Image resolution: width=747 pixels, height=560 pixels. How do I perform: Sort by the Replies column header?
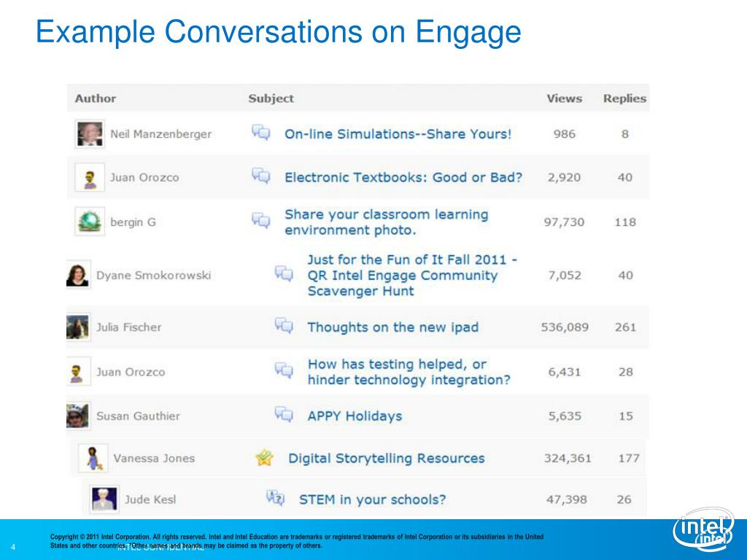(x=624, y=98)
